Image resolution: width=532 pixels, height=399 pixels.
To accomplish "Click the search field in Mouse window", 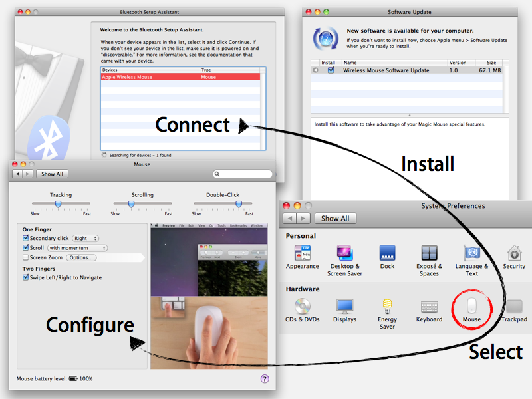I will [243, 174].
